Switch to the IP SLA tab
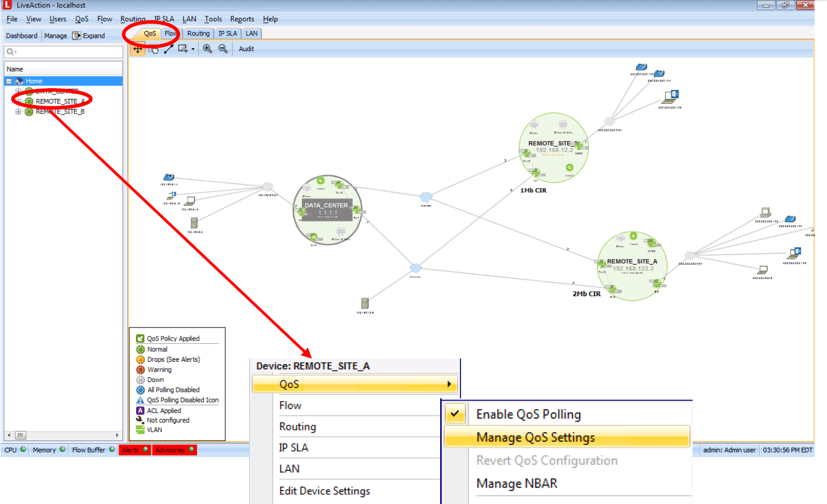Screen dimensions: 827x504 pos(228,34)
